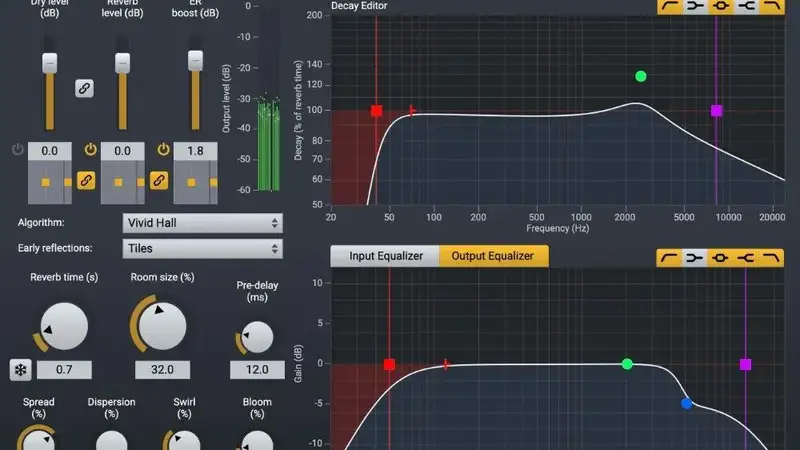Open the Algorithm dropdown showing Vivid Hall
This screenshot has height=450, width=800.
203,223
